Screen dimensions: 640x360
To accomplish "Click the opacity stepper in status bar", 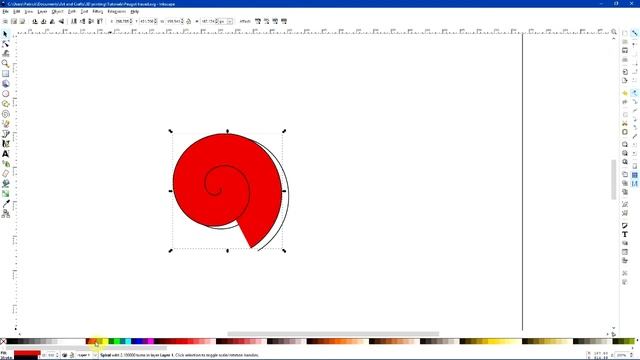I will coord(57,355).
